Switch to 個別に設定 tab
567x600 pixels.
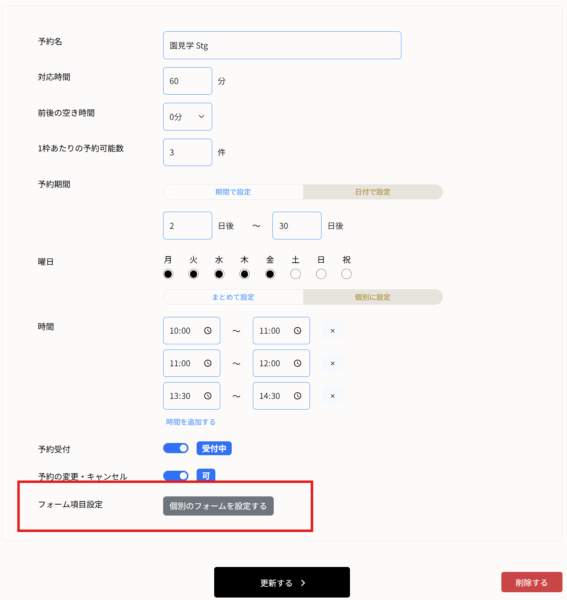point(373,297)
